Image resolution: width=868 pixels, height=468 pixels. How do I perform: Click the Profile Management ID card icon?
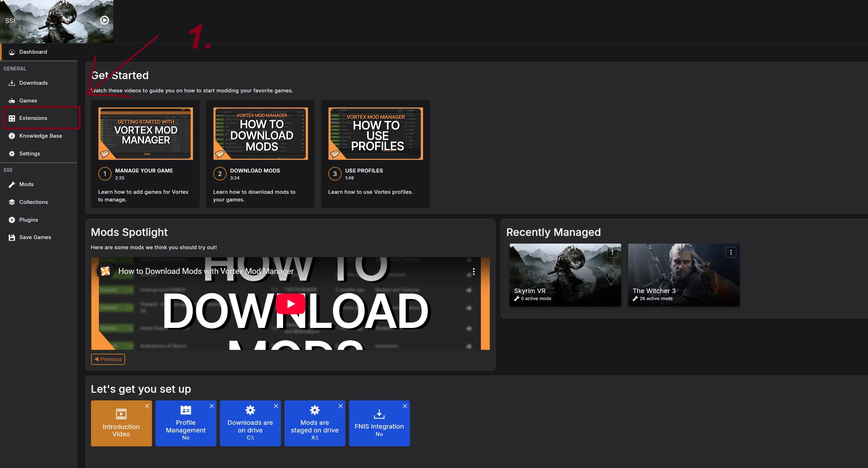(186, 410)
